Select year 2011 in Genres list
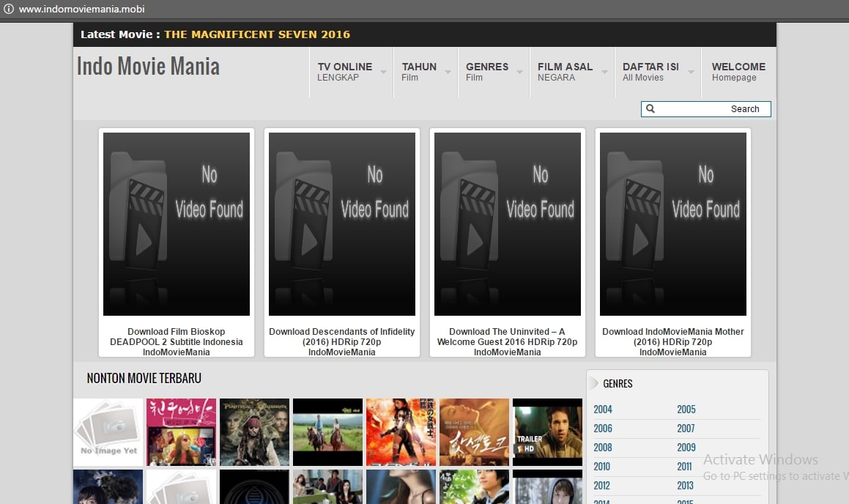Viewport: 849px width, 504px height. pyautogui.click(x=684, y=466)
